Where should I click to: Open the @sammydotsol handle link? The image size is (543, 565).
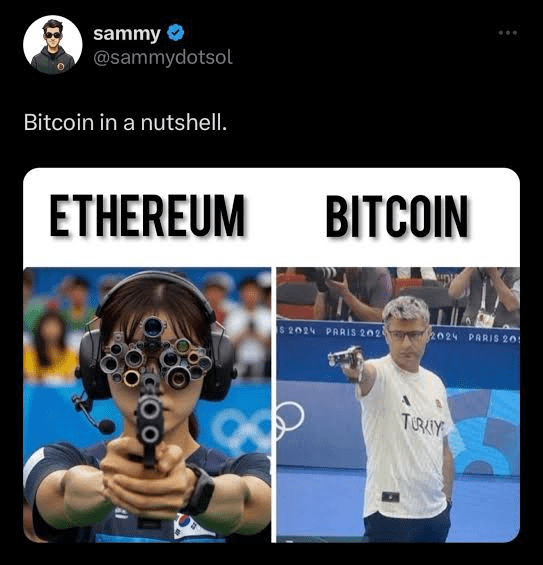point(163,58)
